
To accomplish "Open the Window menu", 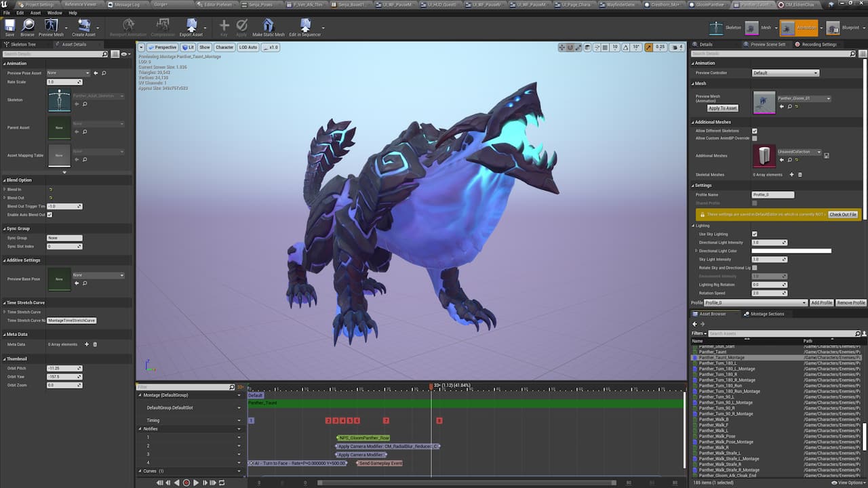I will coord(55,13).
